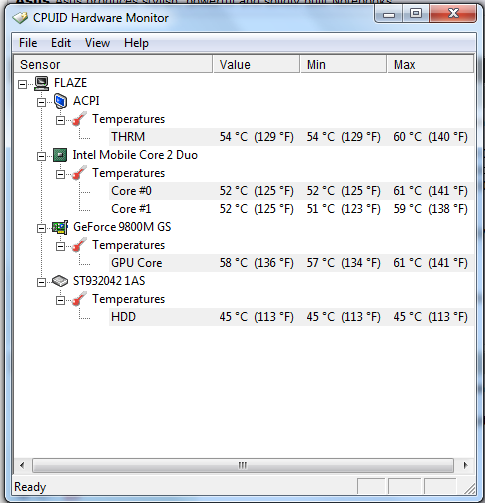Collapse the FLAZE root node
Viewport: 485px width, 503px height.
[22, 84]
